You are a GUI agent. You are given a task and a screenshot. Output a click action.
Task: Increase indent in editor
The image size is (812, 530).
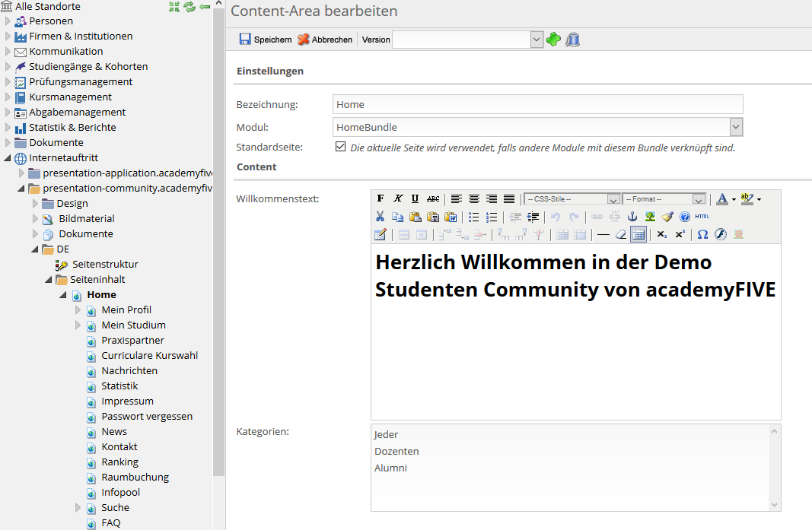(533, 217)
